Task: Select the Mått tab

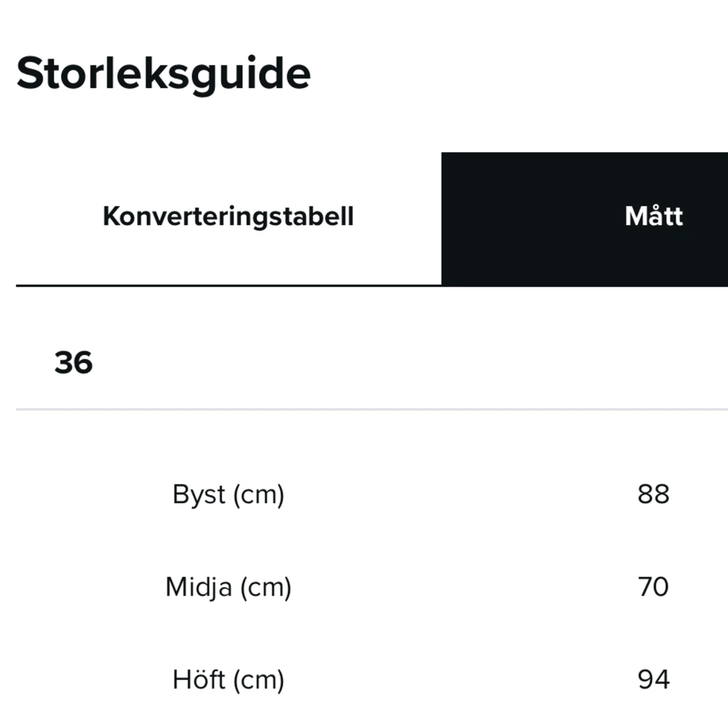Action: [x=654, y=216]
